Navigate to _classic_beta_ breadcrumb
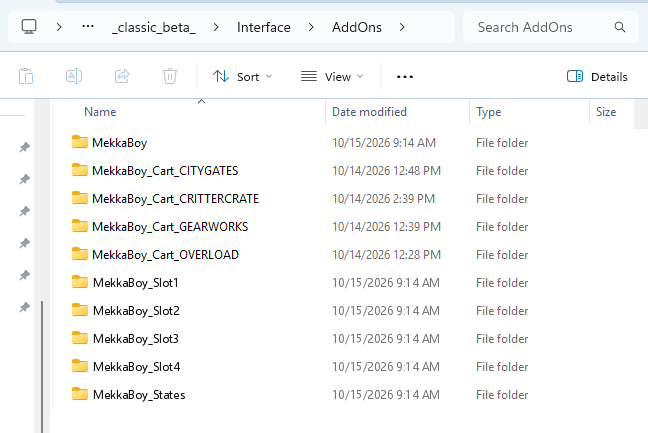648x433 pixels. click(x=154, y=27)
